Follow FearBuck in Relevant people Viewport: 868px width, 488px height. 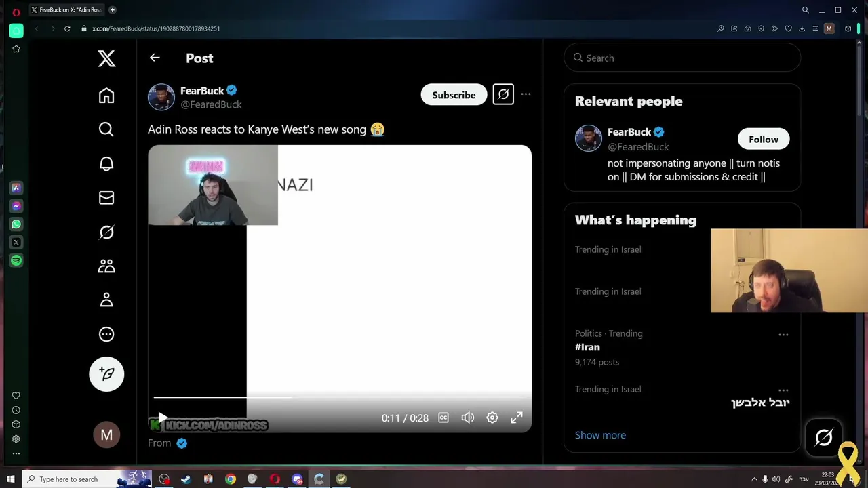(x=764, y=139)
